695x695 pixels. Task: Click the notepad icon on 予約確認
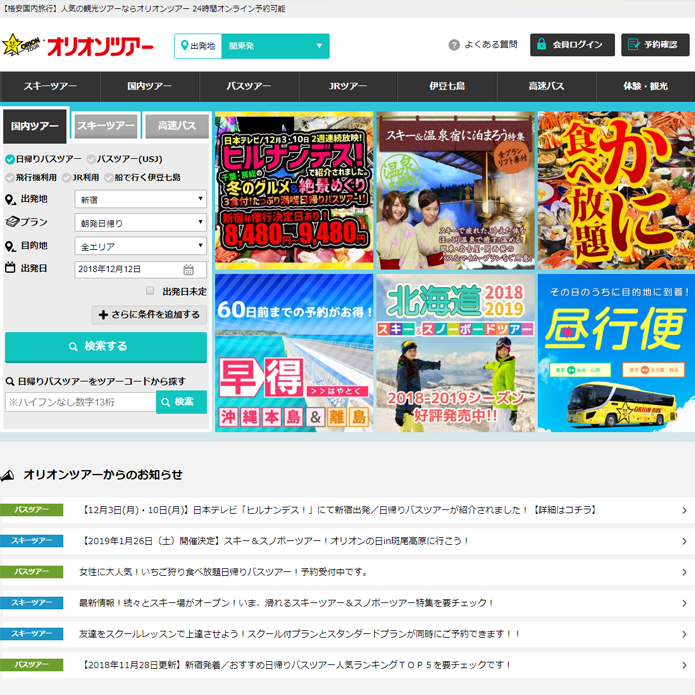click(x=634, y=44)
